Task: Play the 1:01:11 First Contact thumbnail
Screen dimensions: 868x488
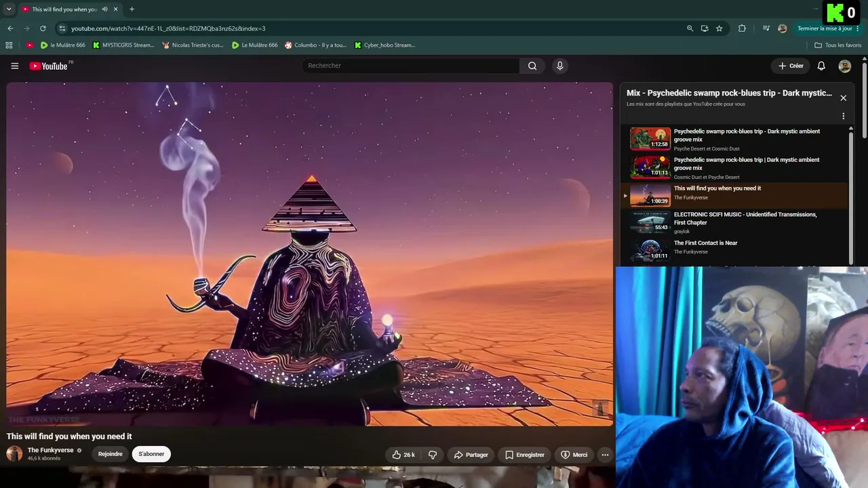Action: click(x=650, y=250)
